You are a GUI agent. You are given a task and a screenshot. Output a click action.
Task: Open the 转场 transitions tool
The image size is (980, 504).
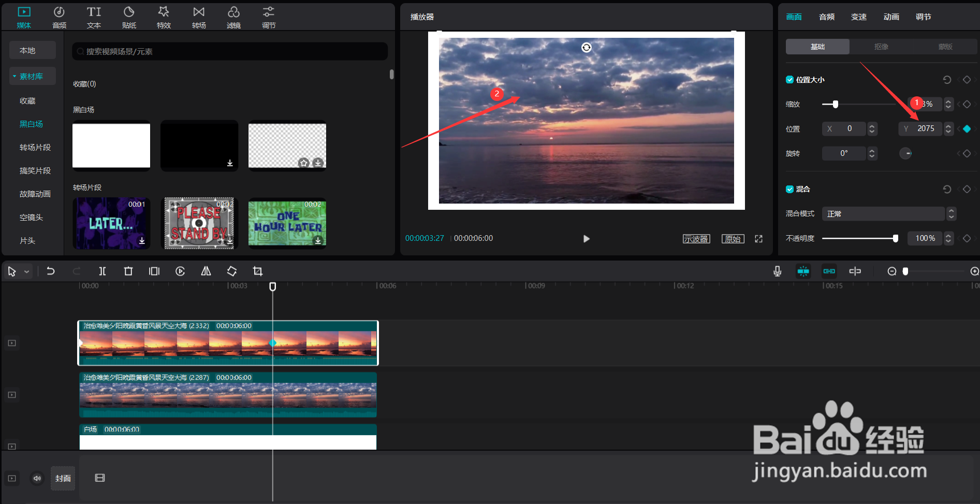point(199,17)
